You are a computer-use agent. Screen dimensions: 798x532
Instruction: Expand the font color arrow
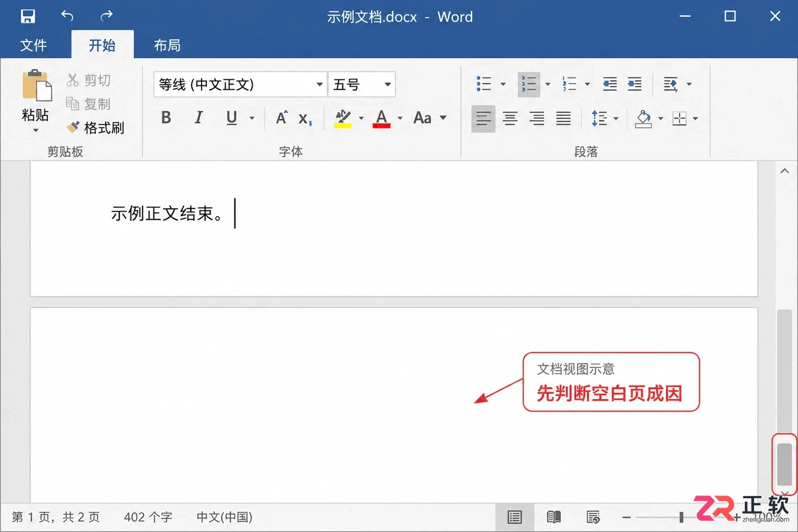click(x=400, y=118)
